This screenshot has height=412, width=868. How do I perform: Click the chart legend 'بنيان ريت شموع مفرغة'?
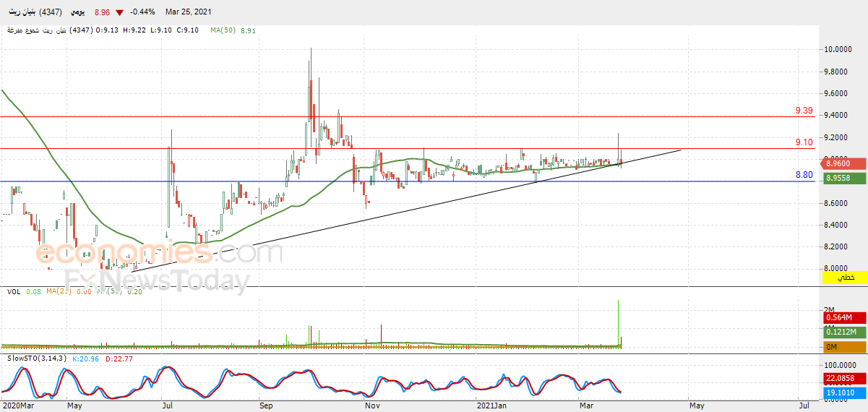click(x=36, y=30)
